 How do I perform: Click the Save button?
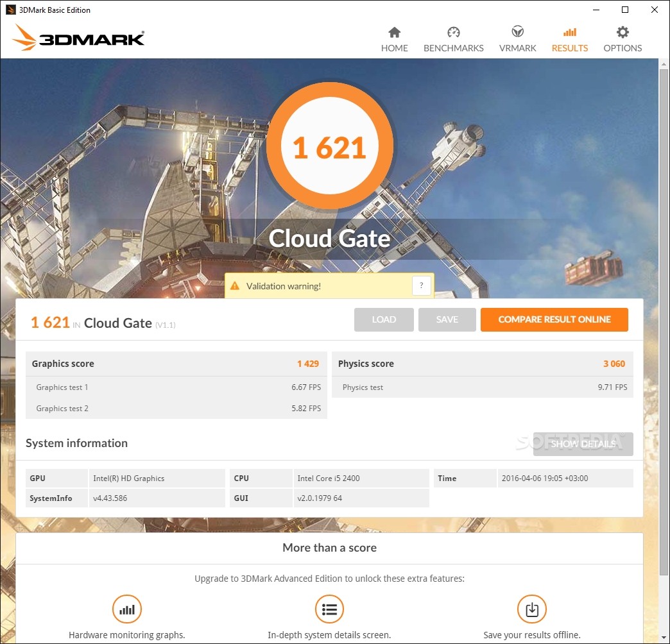pyautogui.click(x=447, y=319)
